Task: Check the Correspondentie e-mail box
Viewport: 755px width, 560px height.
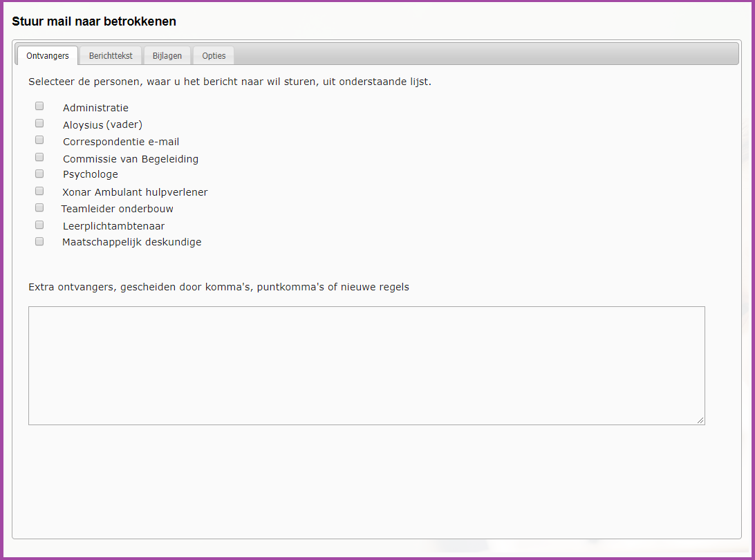Action: (x=39, y=140)
